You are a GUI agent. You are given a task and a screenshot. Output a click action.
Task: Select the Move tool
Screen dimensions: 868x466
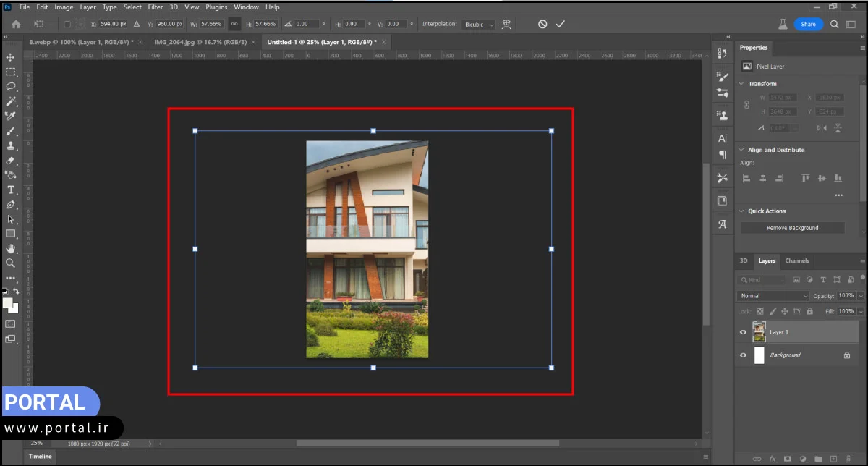point(11,57)
